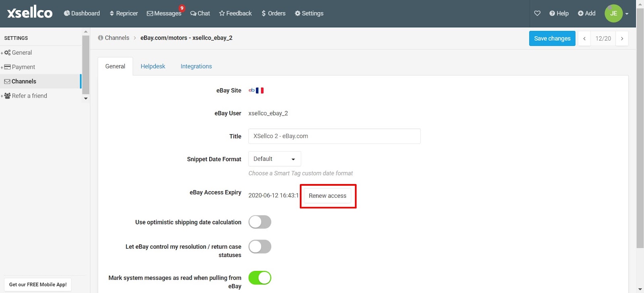This screenshot has width=644, height=293.
Task: Open the Dashboard page
Action: (x=82, y=13)
